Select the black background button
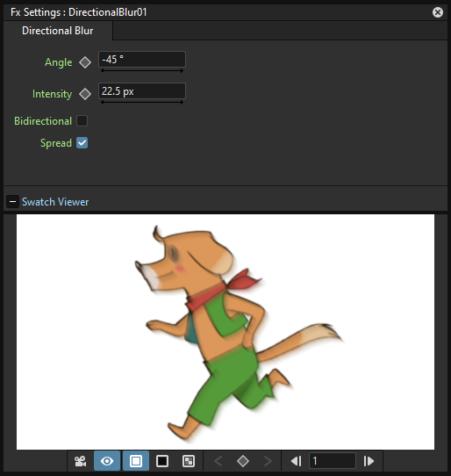Image resolution: width=451 pixels, height=476 pixels. tap(162, 461)
